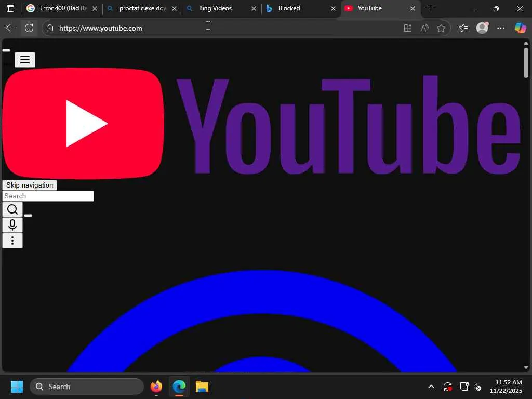The height and width of the screenshot is (399, 532).
Task: Go back with the browser back arrow
Action: [x=10, y=28]
